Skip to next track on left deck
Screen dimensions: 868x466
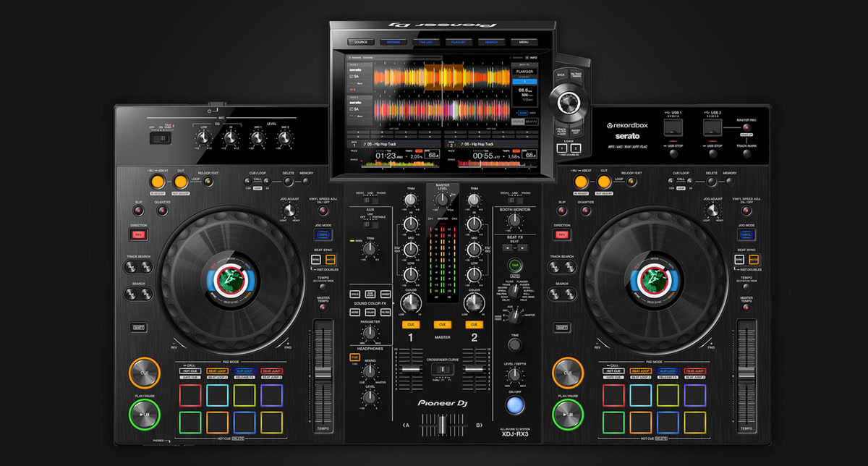point(147,267)
